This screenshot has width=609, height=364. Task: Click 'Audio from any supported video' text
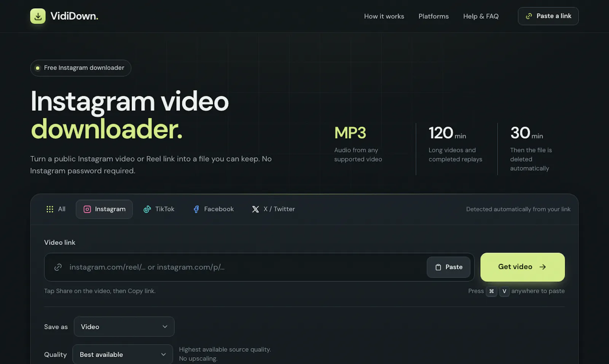click(358, 155)
